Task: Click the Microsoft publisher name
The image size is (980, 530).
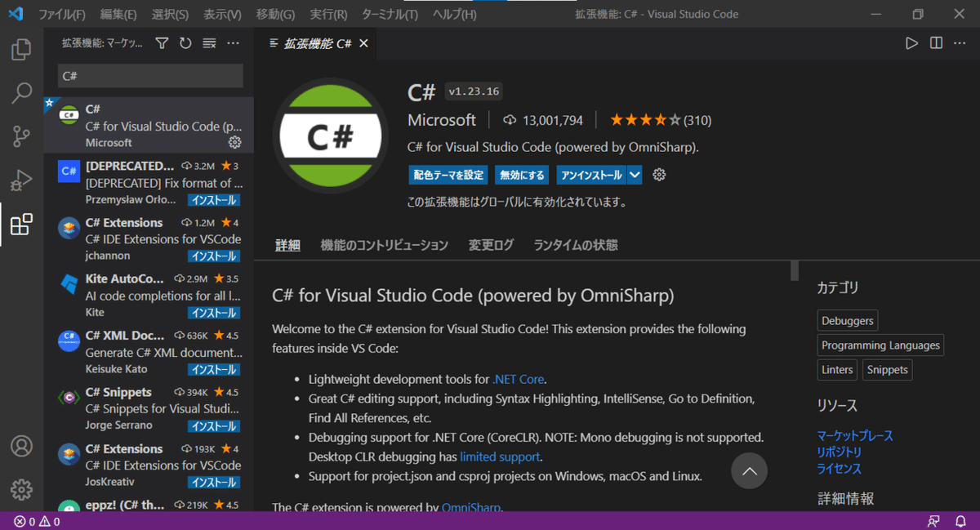Action: coord(442,120)
